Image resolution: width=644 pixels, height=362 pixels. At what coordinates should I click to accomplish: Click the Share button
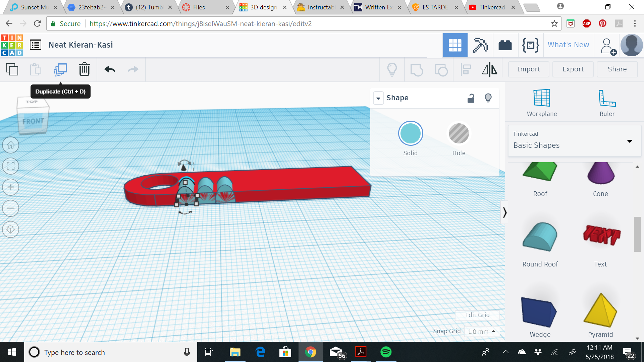coord(617,69)
